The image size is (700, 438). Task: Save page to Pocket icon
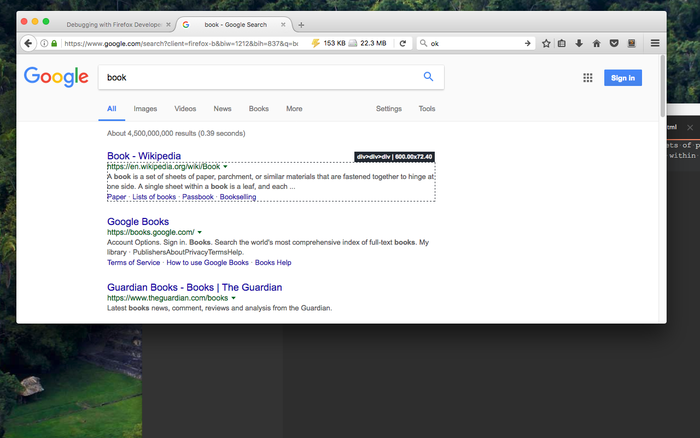(x=614, y=43)
